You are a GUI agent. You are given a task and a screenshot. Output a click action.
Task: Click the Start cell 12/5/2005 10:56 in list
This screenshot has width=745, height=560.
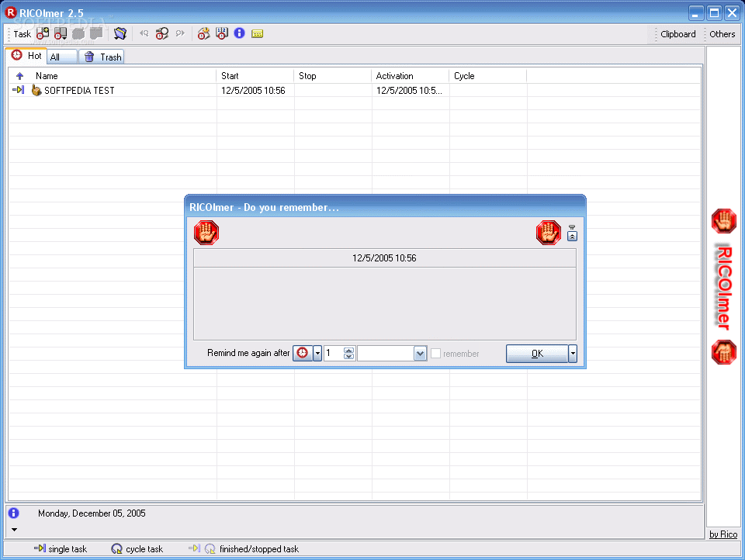253,90
